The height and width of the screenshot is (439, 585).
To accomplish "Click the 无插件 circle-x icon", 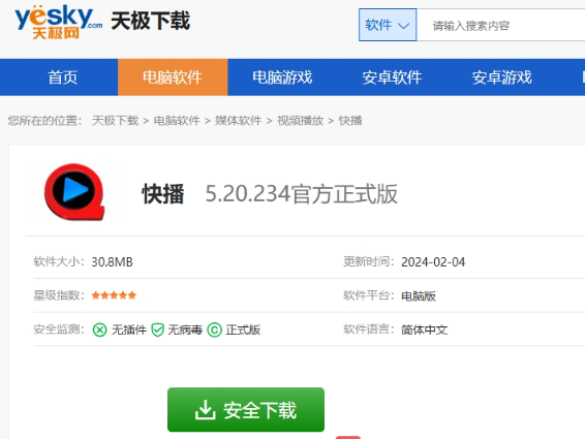I will [100, 330].
